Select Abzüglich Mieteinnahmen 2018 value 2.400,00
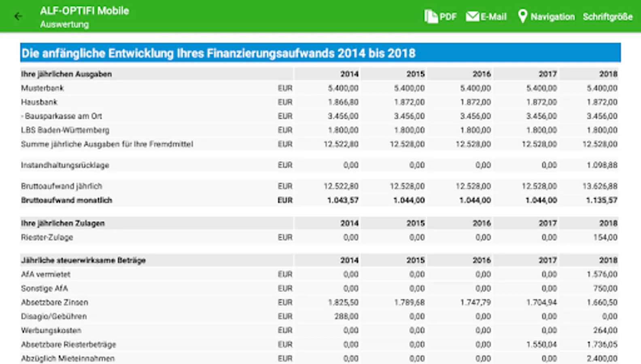This screenshot has width=641, height=364. [x=602, y=358]
